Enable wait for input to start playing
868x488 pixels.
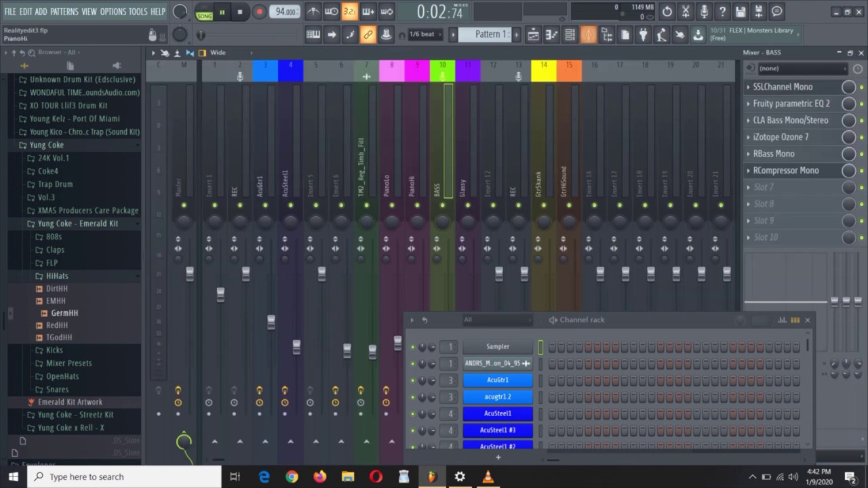[x=331, y=12]
